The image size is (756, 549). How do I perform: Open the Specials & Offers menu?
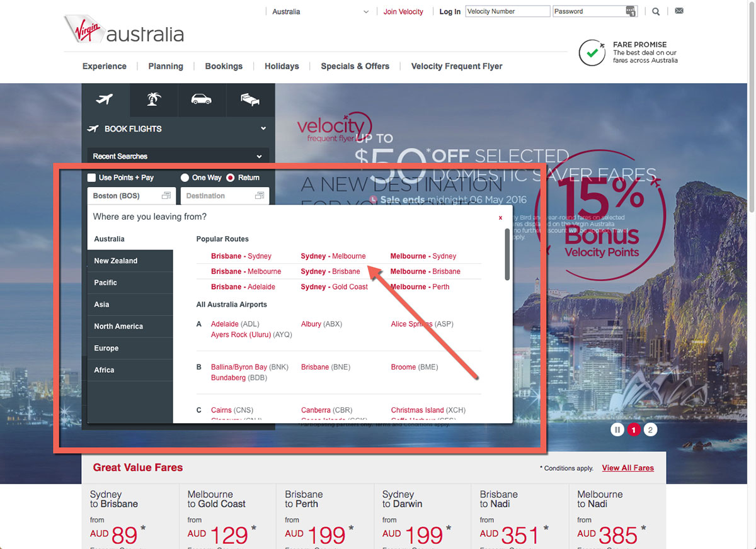pyautogui.click(x=355, y=66)
